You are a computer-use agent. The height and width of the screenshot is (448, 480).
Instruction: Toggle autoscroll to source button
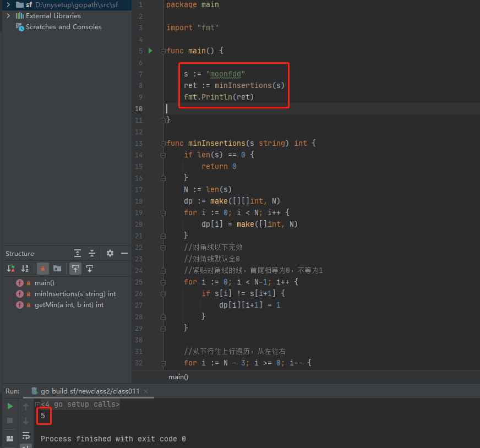[x=75, y=269]
